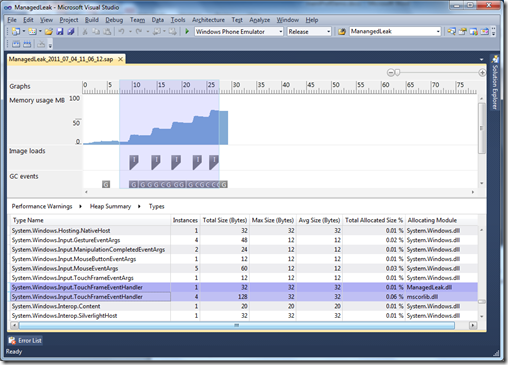Click the greyed-out third icon in the second toolbar row
This screenshot has height=365, width=508.
(41, 44)
